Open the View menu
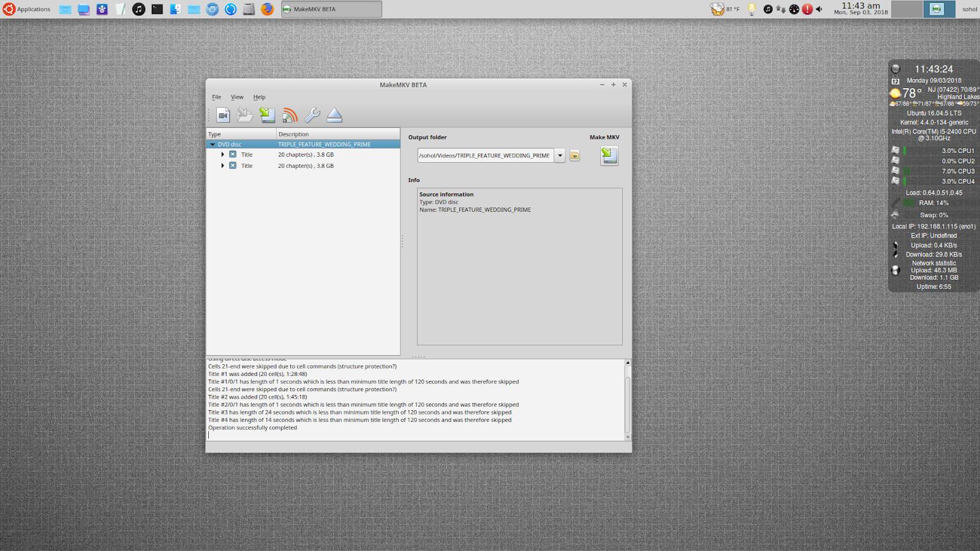The height and width of the screenshot is (551, 980). click(237, 97)
